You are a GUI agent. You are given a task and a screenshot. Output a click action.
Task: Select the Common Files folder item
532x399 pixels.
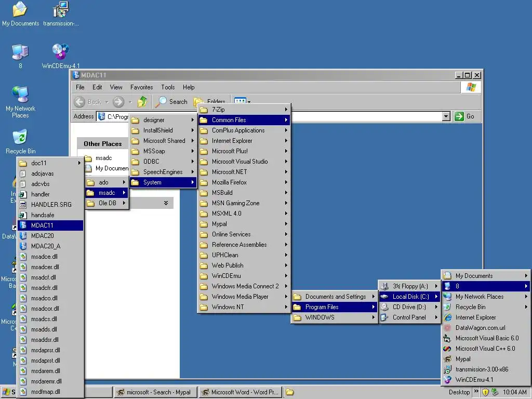point(244,120)
